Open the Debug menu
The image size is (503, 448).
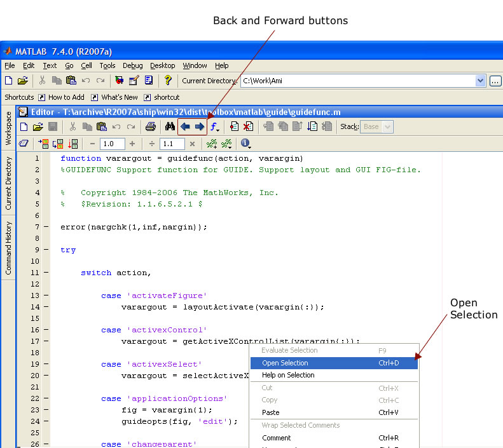point(132,65)
